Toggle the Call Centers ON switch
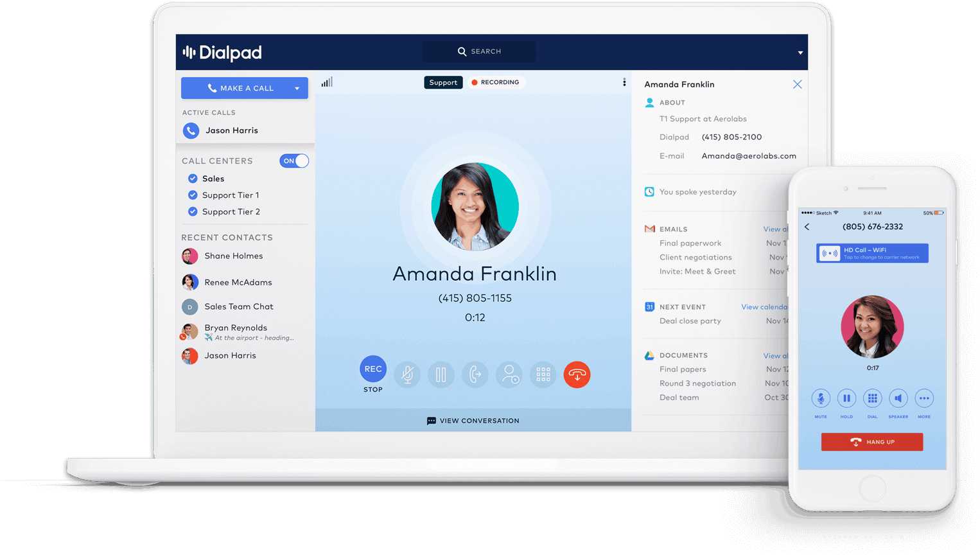This screenshot has height=555, width=980. point(294,161)
